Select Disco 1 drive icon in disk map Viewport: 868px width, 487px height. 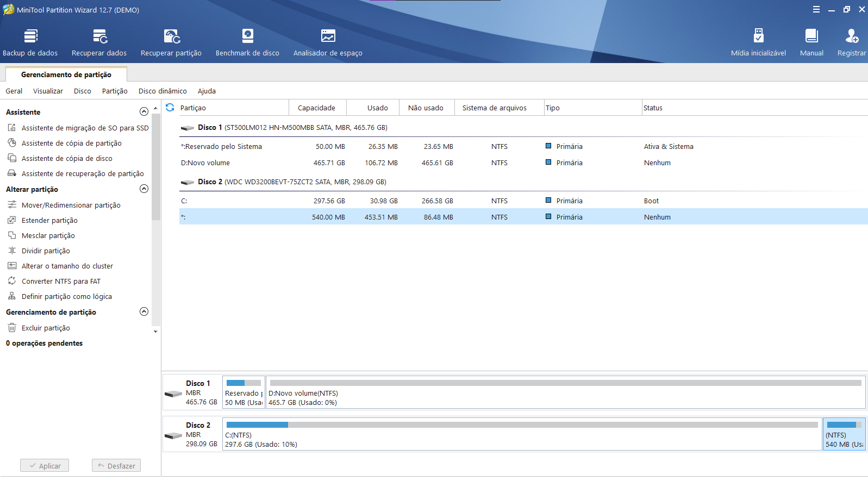pos(173,394)
